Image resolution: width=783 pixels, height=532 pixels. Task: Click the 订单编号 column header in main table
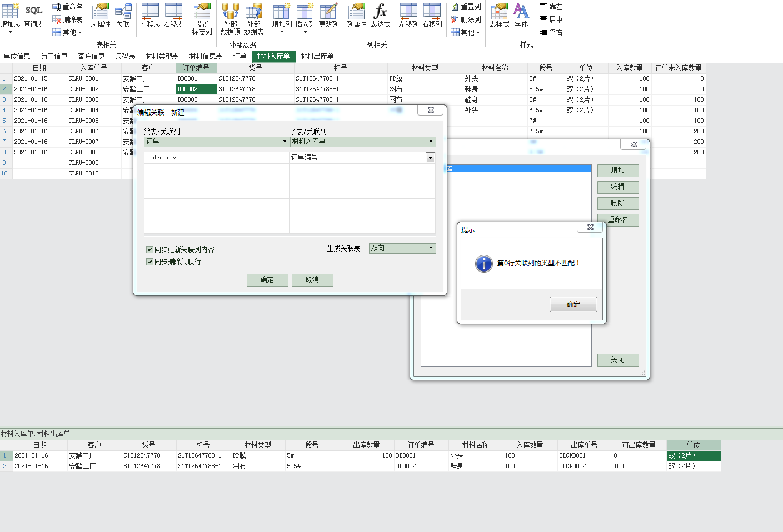[196, 68]
